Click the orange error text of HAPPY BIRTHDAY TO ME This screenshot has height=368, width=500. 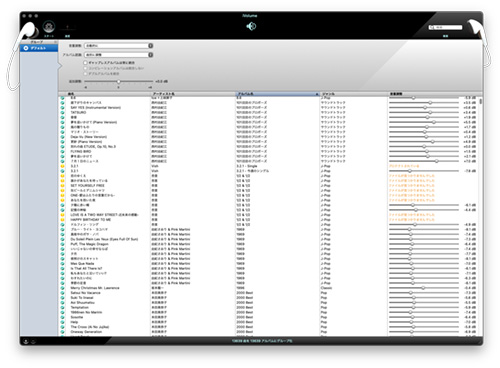coord(412,220)
